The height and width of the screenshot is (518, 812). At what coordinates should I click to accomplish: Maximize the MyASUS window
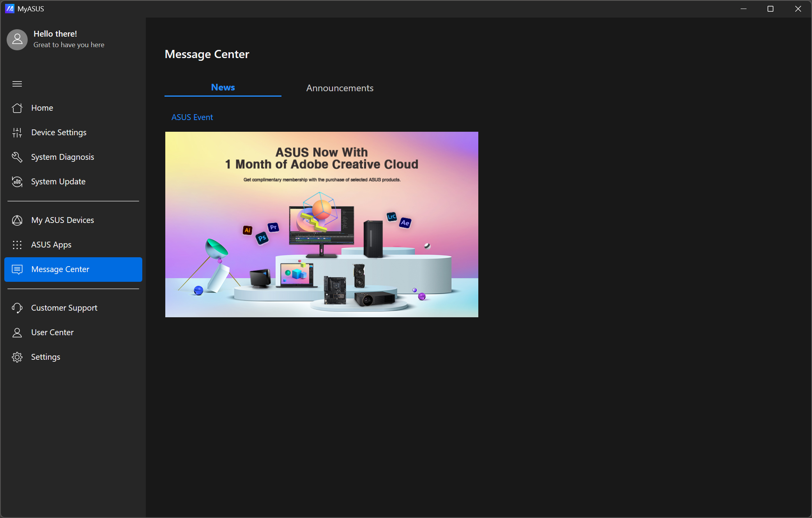770,9
